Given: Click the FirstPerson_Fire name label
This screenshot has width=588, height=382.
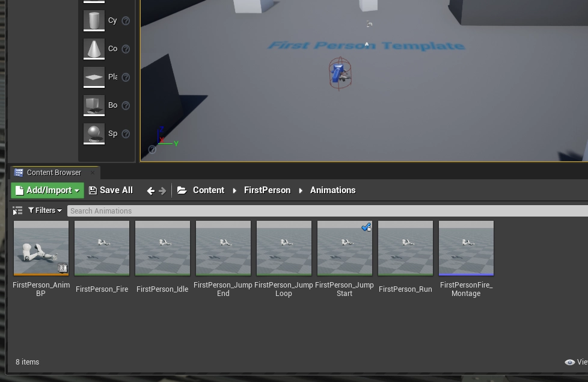Looking at the screenshot, I should tap(102, 289).
